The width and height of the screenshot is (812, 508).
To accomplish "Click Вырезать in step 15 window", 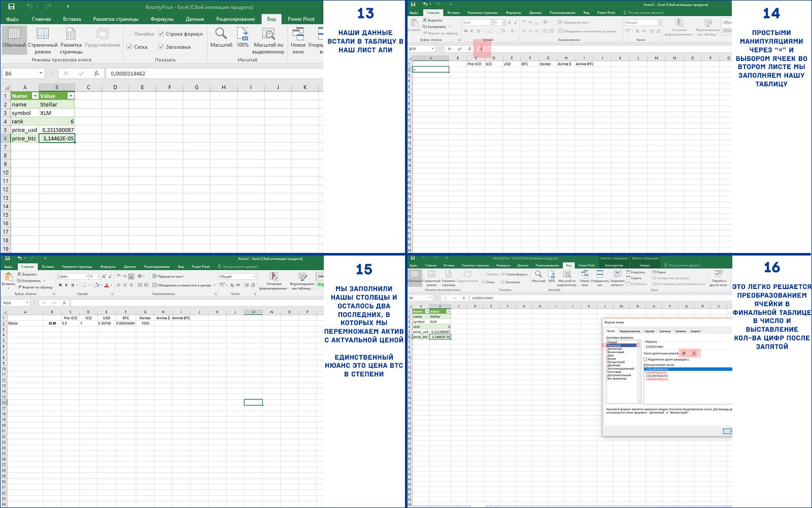I will click(27, 274).
